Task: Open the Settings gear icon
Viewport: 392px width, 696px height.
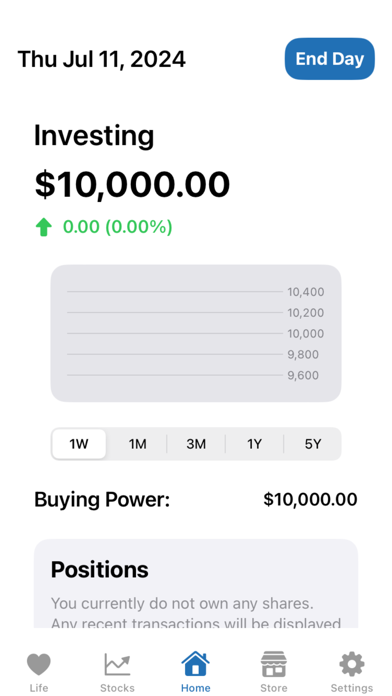Action: (352, 664)
